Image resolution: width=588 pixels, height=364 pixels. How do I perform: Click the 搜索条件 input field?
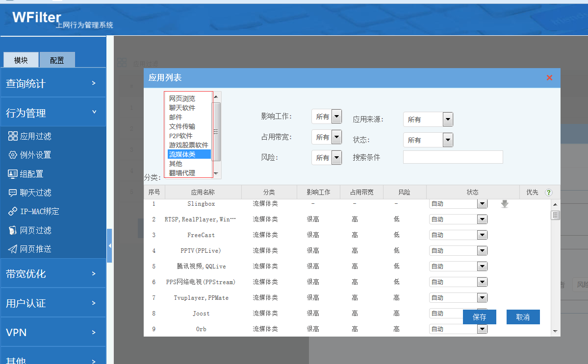(453, 157)
